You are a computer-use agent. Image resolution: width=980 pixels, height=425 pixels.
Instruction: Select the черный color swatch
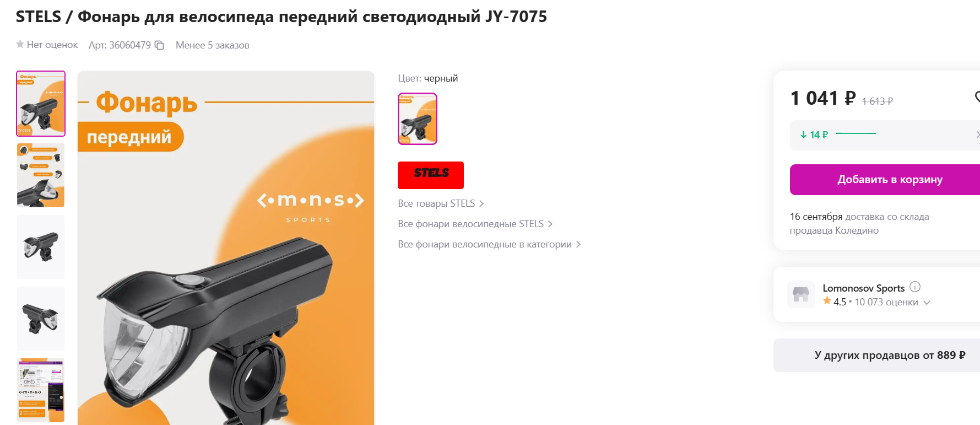click(x=418, y=119)
